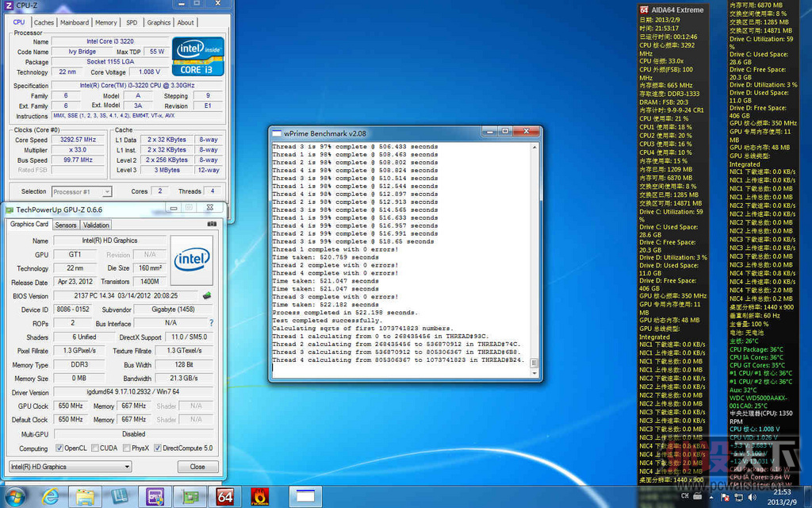Switch to the Graphics tab in CPU-Z
This screenshot has width=812, height=508.
[159, 23]
